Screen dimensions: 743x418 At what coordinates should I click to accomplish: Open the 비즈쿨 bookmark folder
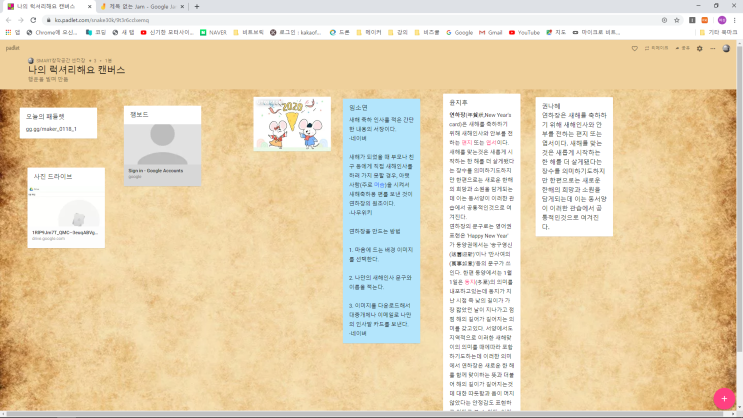pyautogui.click(x=426, y=32)
